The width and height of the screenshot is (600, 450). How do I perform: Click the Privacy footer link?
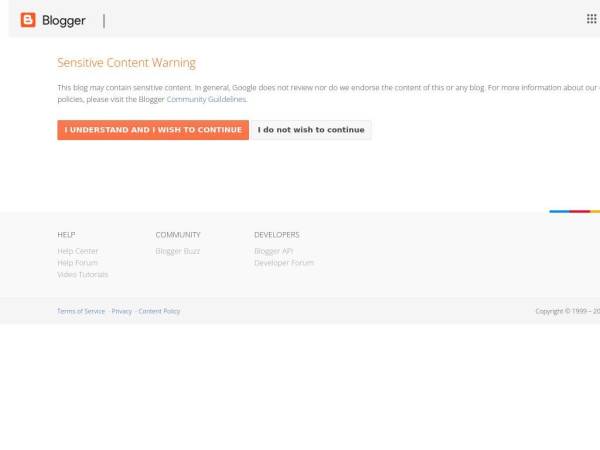click(122, 311)
